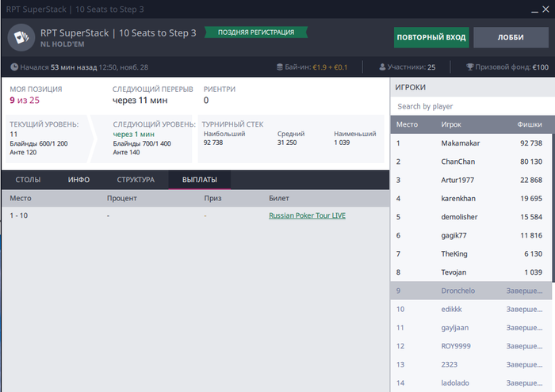Click Билет header in payouts table

coord(279,198)
